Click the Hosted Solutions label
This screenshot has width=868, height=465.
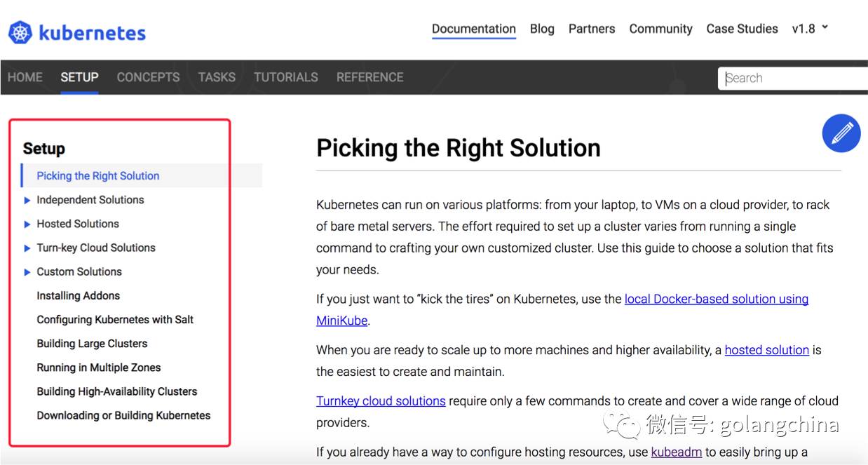pyautogui.click(x=78, y=224)
